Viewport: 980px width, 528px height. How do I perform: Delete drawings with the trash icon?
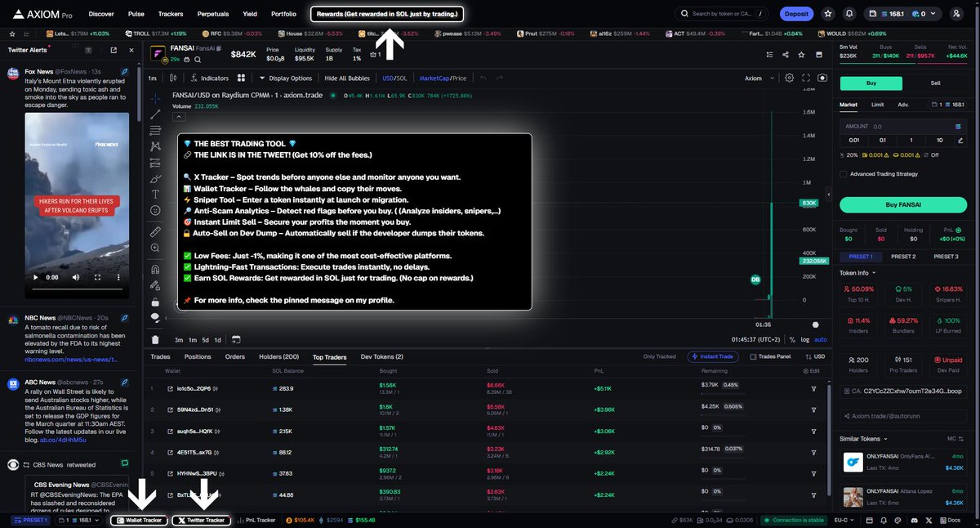pyautogui.click(x=155, y=339)
